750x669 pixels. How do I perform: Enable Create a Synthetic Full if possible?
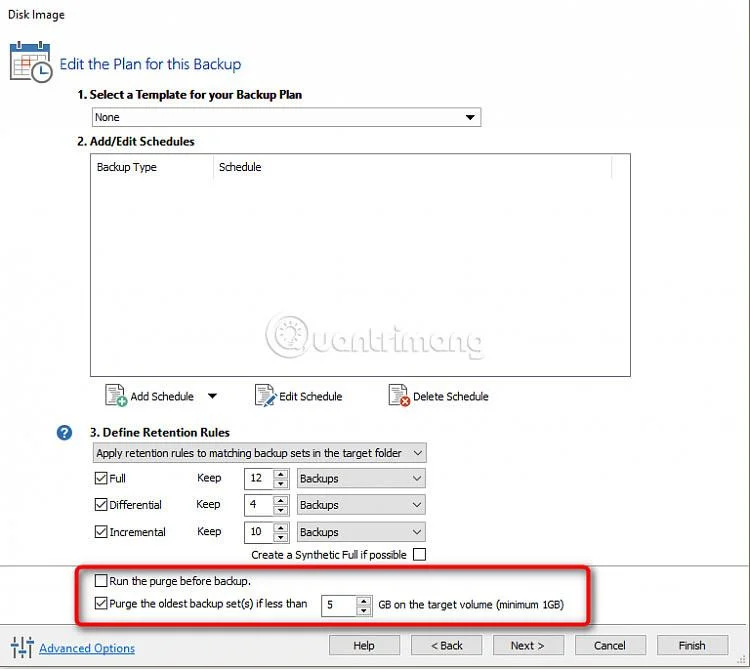tap(419, 554)
